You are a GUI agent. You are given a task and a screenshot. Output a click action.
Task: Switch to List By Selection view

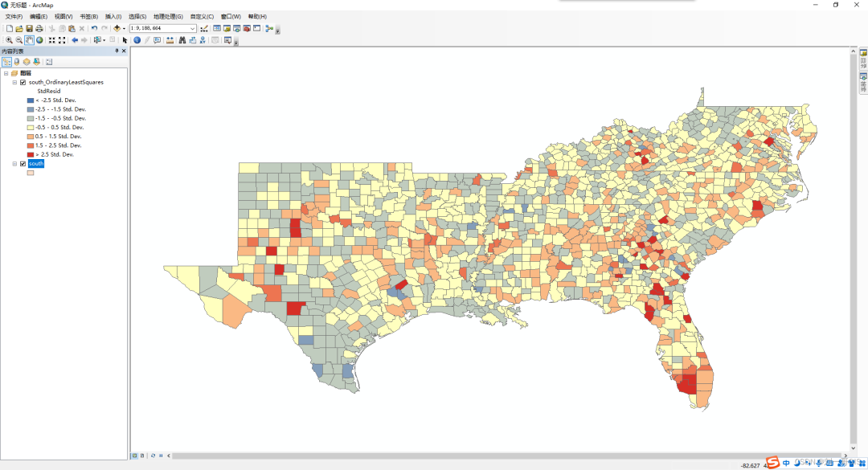(x=36, y=62)
